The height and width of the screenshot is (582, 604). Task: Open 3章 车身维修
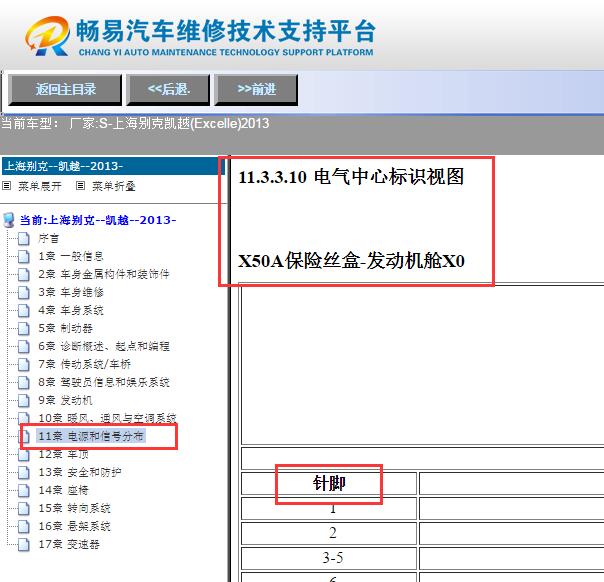click(x=71, y=292)
